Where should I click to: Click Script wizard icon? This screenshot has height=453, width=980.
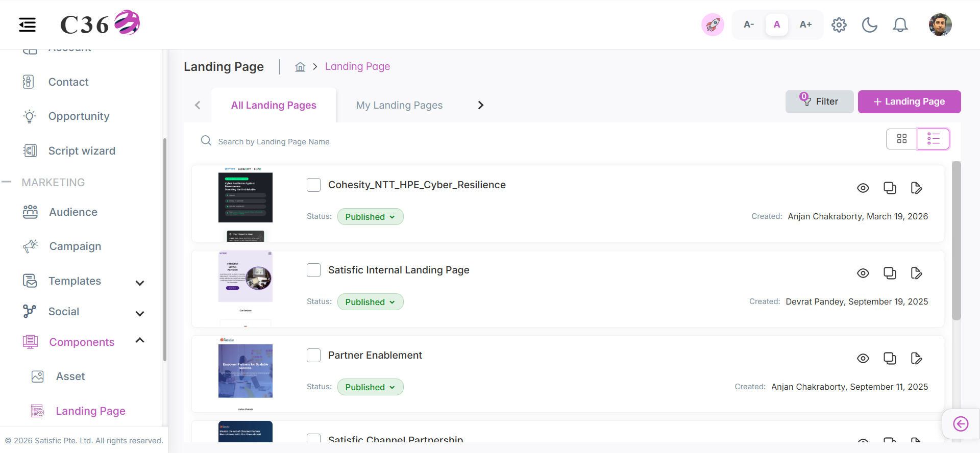[30, 150]
